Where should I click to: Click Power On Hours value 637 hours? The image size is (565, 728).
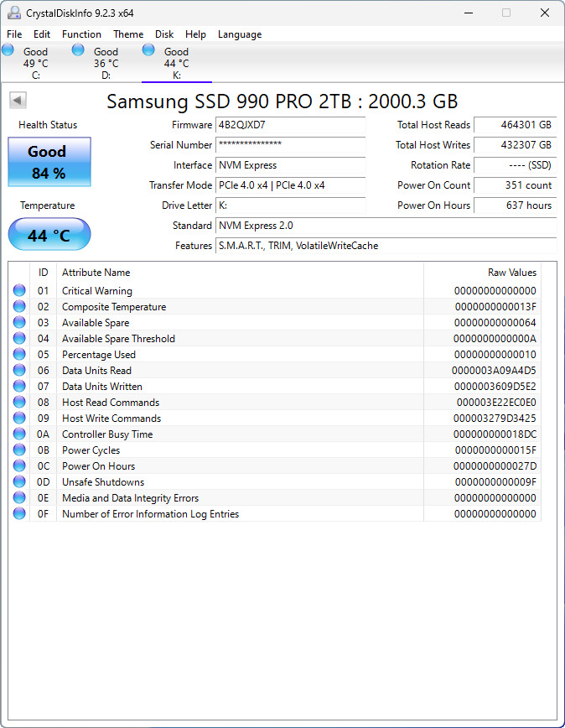[515, 205]
